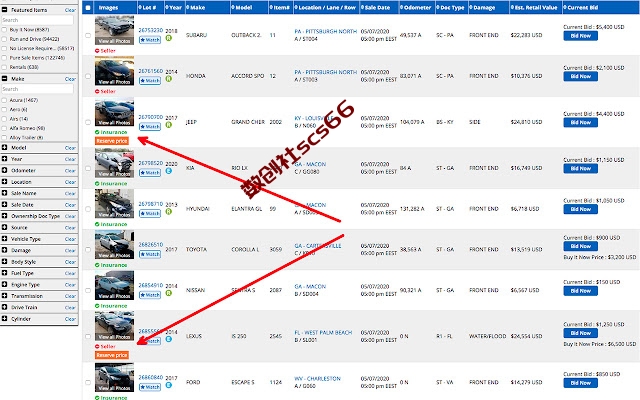Viewport: 640px width, 400px height.
Task: Sort table by Damage column
Action: pos(488,7)
